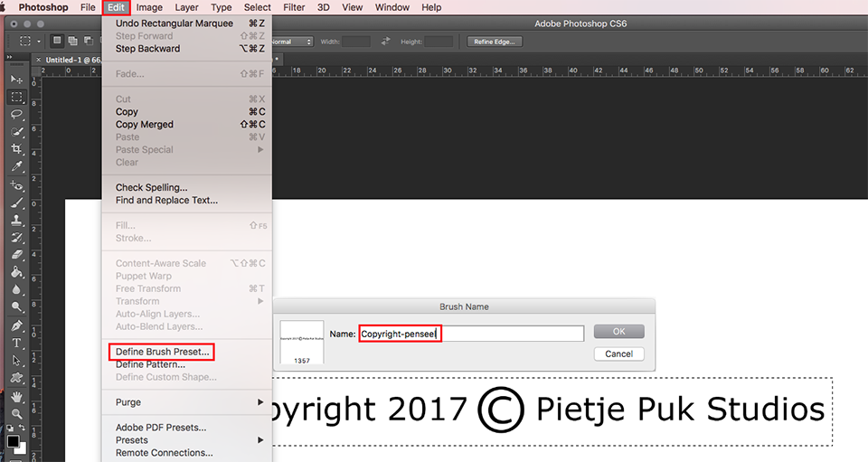Focus the Height field in options bar
Screen dimensions: 868x462
click(439, 42)
